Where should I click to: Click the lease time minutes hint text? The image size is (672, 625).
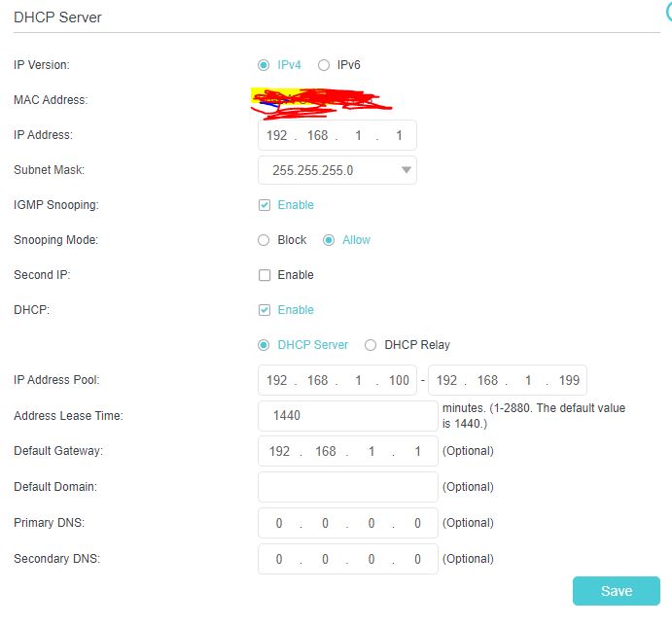534,416
